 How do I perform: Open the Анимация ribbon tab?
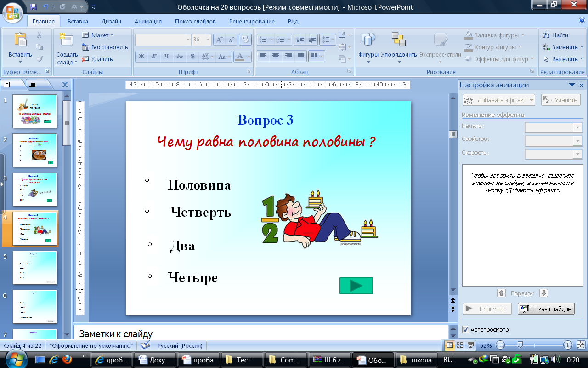[x=148, y=21]
